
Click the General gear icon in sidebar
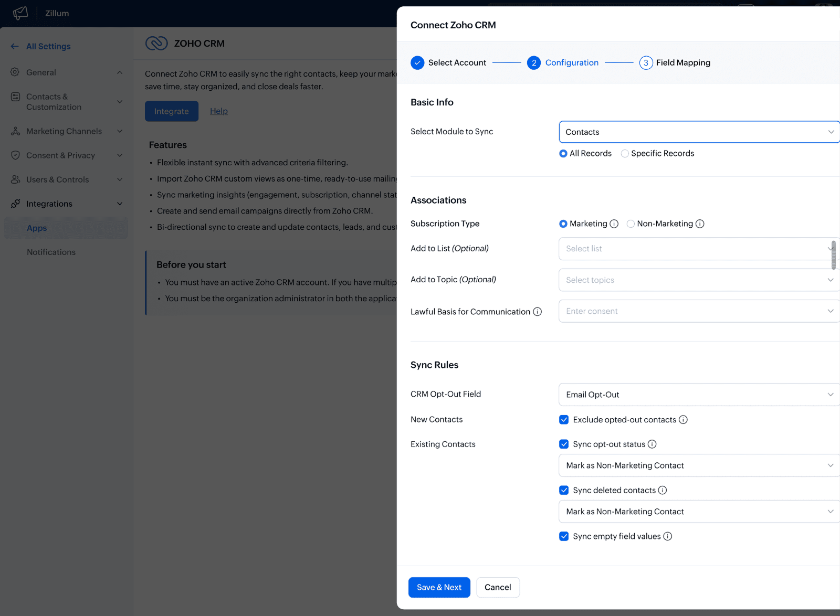[x=15, y=72]
